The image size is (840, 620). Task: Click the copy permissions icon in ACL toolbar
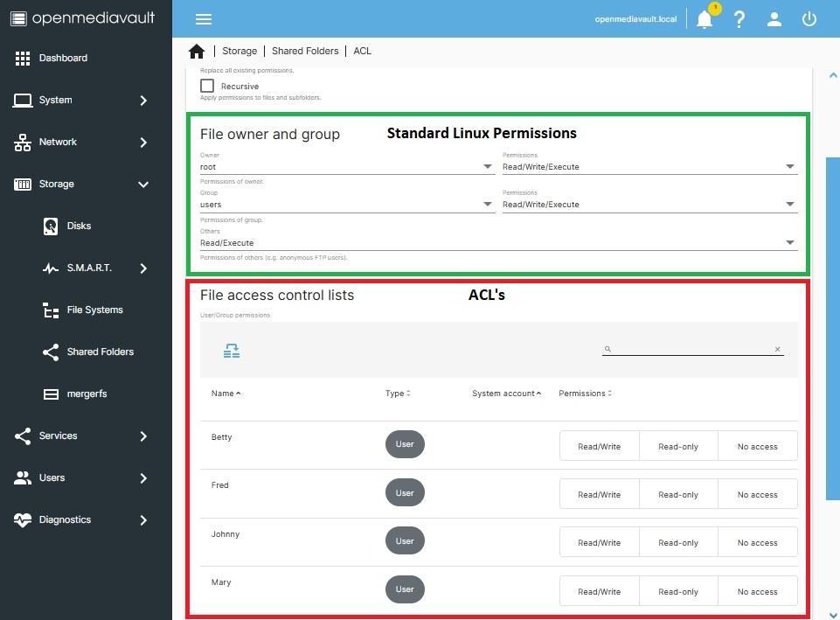pos(231,351)
